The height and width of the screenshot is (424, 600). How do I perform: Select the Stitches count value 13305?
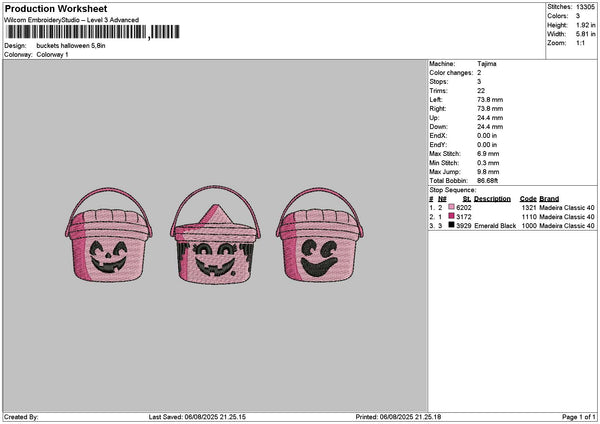point(587,7)
